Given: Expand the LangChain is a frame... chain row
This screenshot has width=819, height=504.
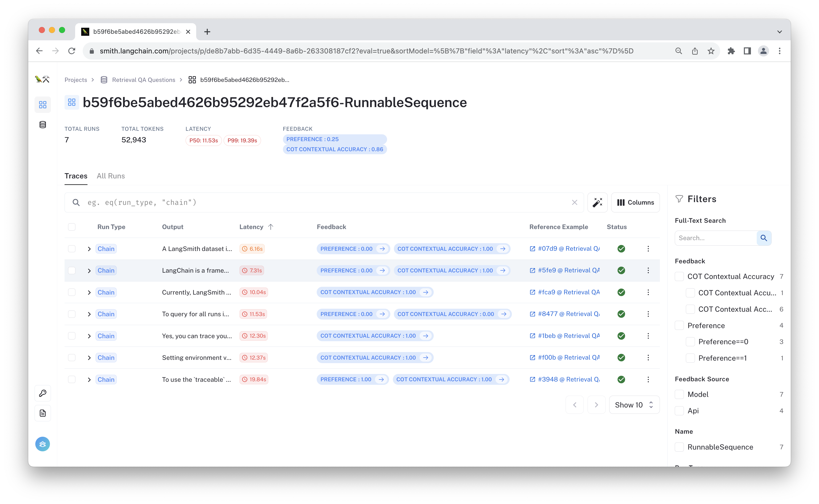Looking at the screenshot, I should (89, 271).
